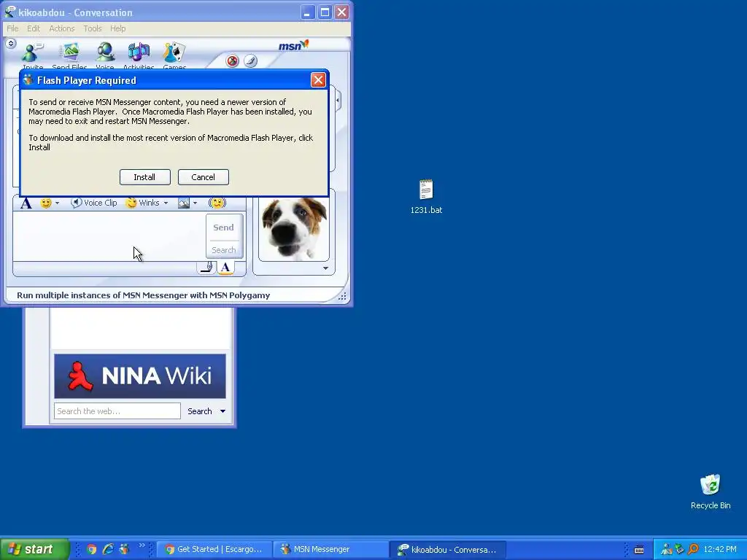The width and height of the screenshot is (747, 560).
Task: Send a nudge with the shaking face icon
Action: [x=217, y=203]
